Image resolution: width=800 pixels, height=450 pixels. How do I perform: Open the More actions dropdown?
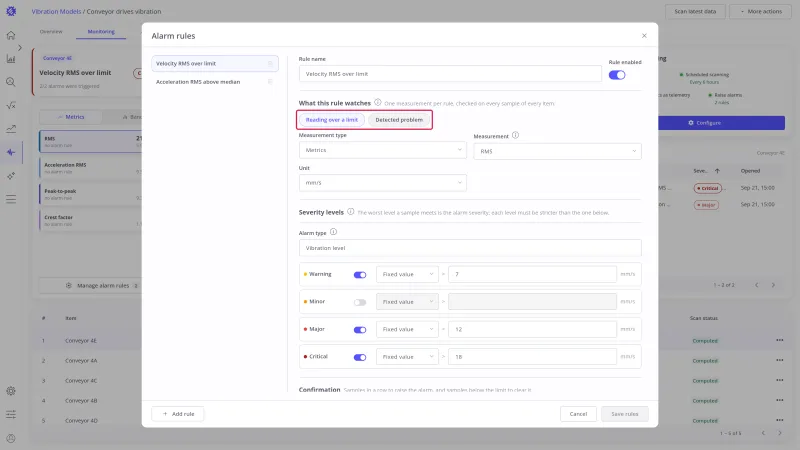pos(761,11)
